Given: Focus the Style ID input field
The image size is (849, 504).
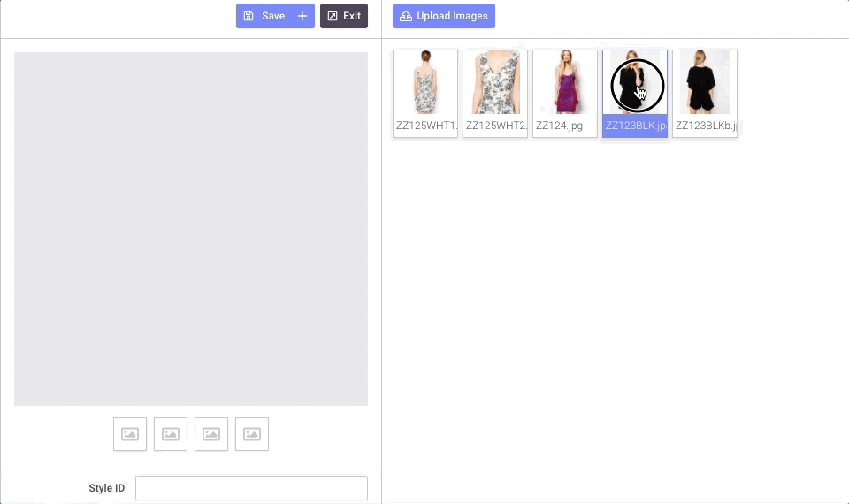Looking at the screenshot, I should [251, 488].
